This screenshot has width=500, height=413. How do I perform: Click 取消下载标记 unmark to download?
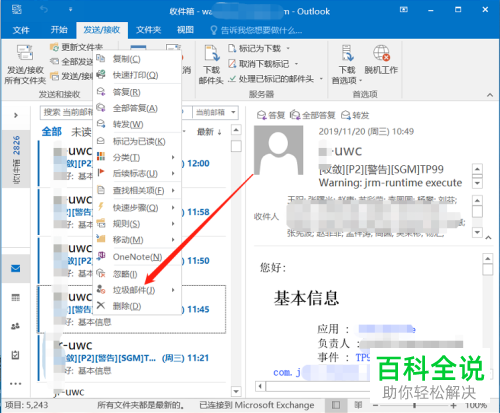[x=263, y=64]
